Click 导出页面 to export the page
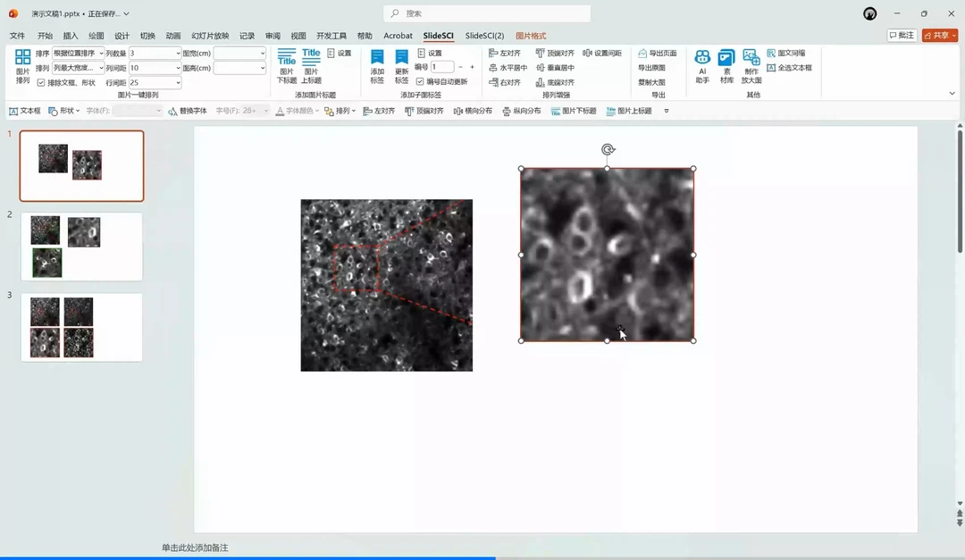Screen dimensions: 965x560 (658, 53)
